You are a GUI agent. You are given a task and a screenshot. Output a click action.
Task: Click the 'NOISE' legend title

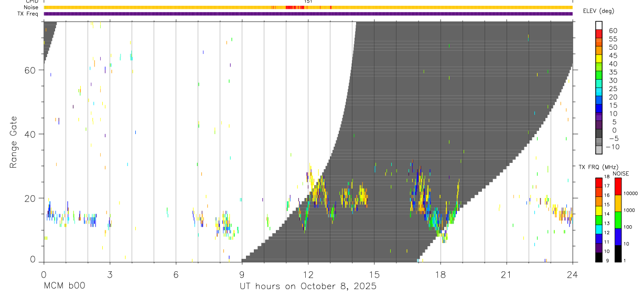621,173
